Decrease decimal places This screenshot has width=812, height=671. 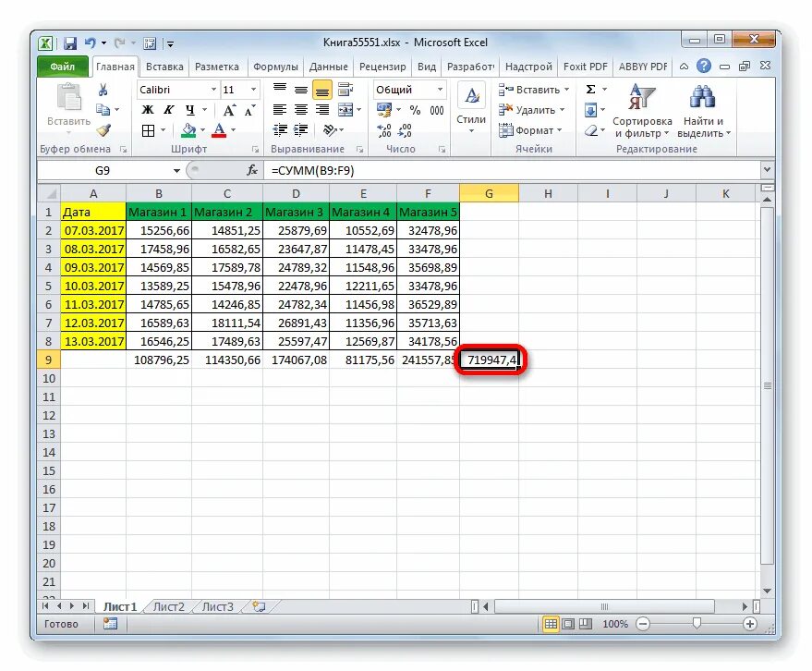[x=405, y=130]
